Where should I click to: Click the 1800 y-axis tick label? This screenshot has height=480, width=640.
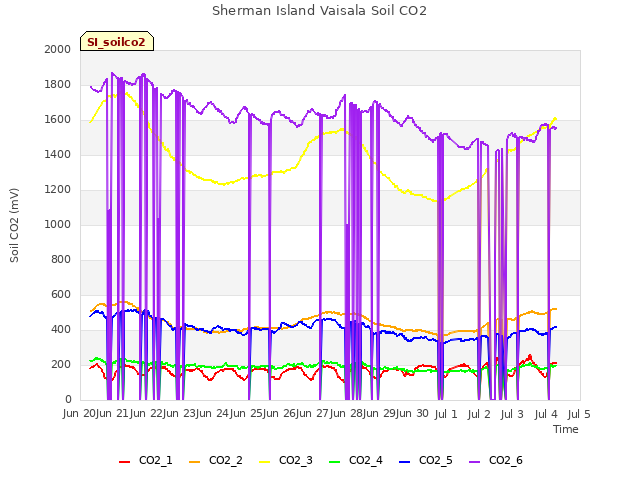coord(58,84)
